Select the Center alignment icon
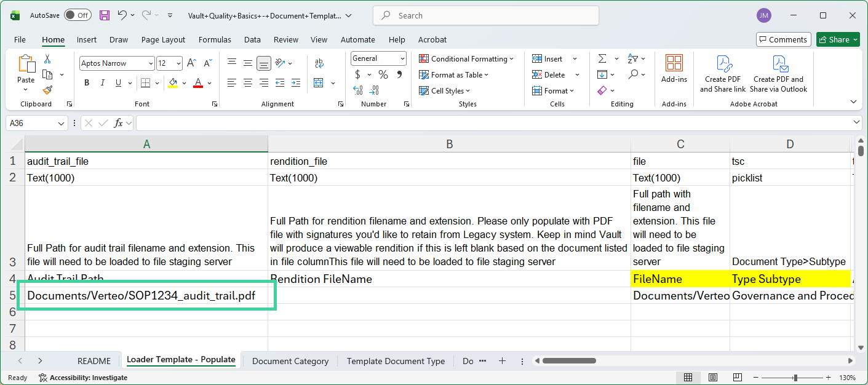Viewport: 868px width, 385px height. pos(247,82)
